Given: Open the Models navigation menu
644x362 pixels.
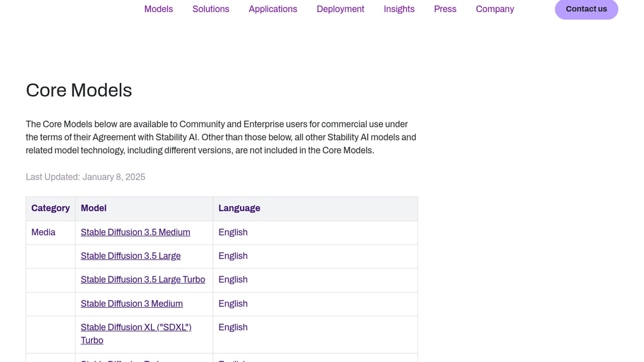Looking at the screenshot, I should [158, 9].
